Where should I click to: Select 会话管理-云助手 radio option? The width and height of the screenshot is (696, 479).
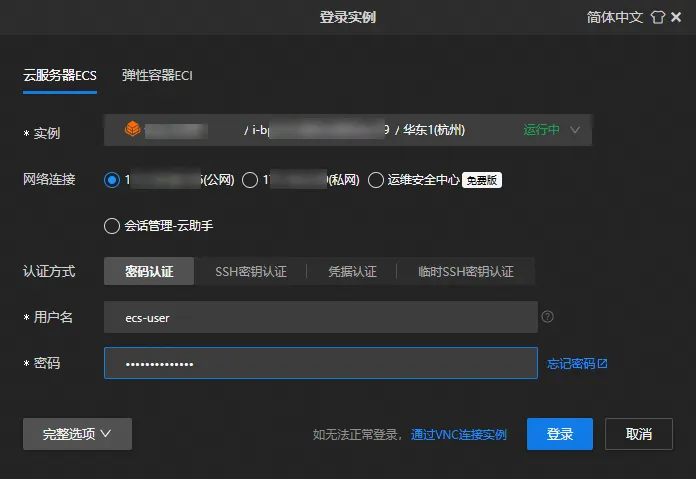tap(112, 226)
